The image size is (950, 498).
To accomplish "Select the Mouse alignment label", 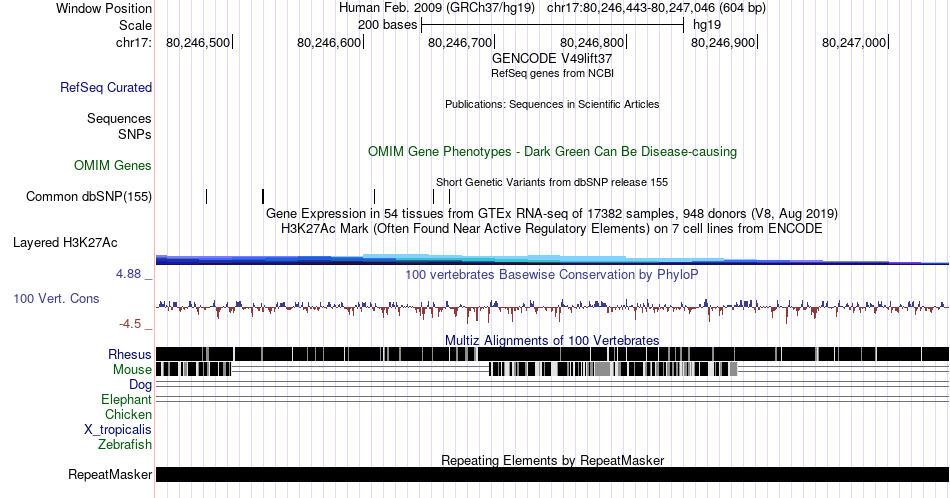I will pos(132,370).
